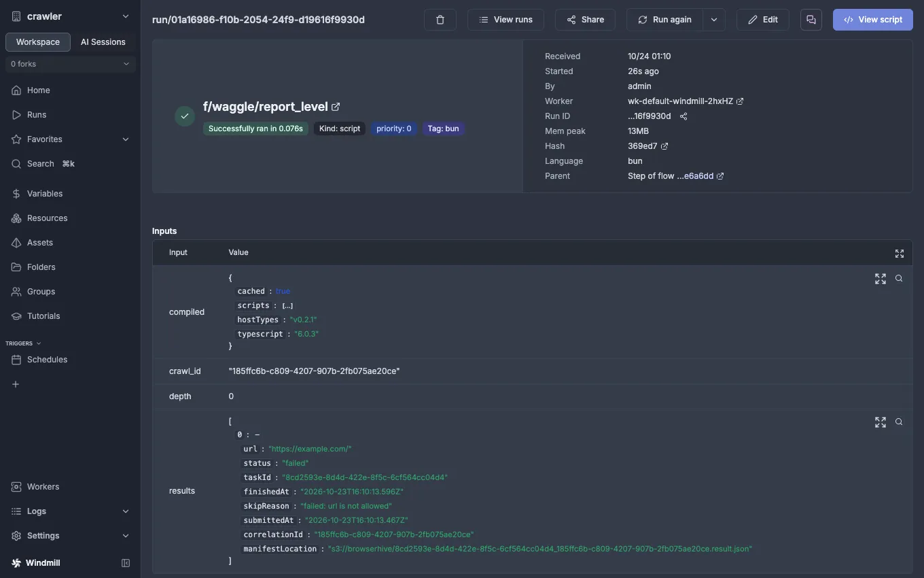Switch to the AI Sessions tab

click(103, 42)
